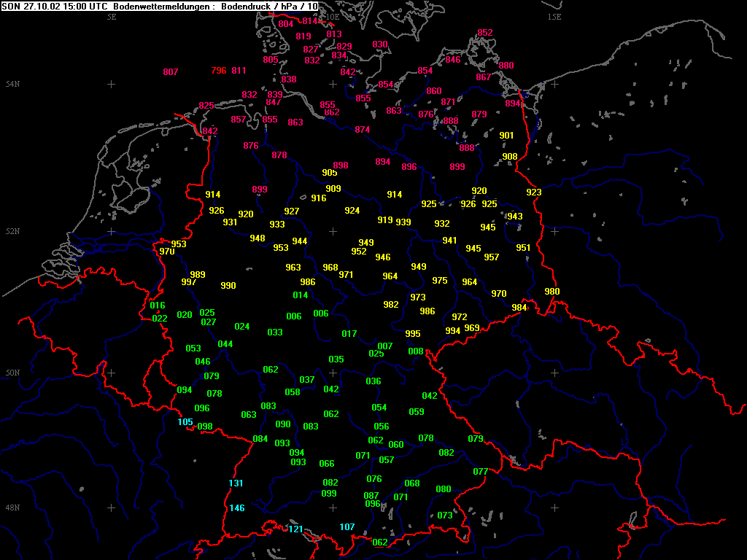
Task: Select the cyan pressure value 105
Action: pyautogui.click(x=185, y=421)
